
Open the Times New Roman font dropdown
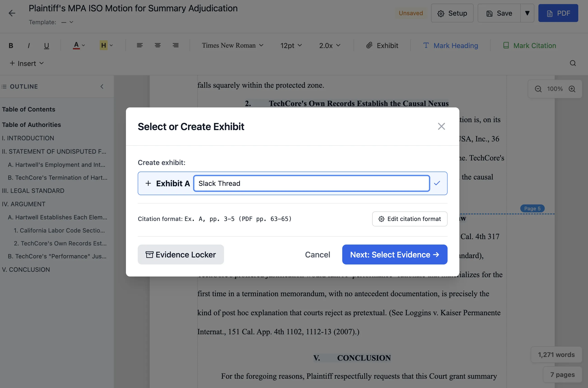click(232, 45)
